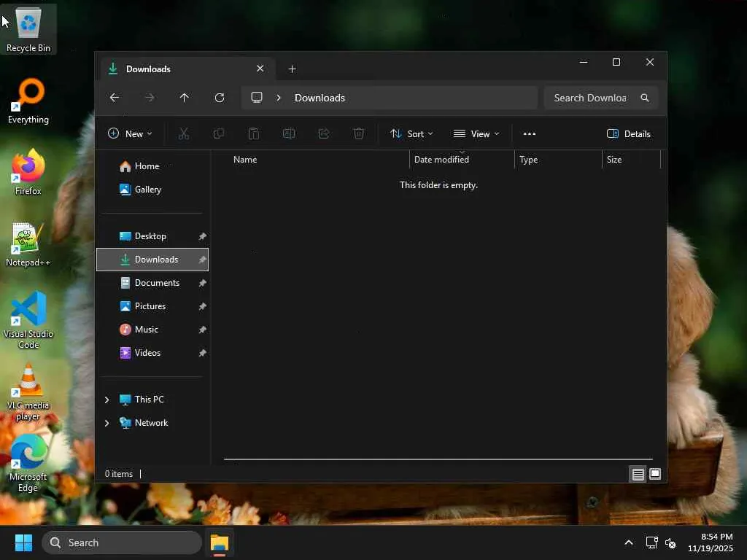Click the Date modified column header
This screenshot has width=747, height=560.
[x=441, y=160]
